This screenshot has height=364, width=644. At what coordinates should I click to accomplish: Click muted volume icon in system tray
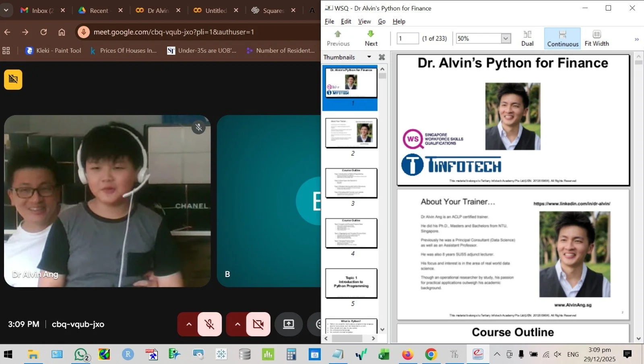point(557,354)
